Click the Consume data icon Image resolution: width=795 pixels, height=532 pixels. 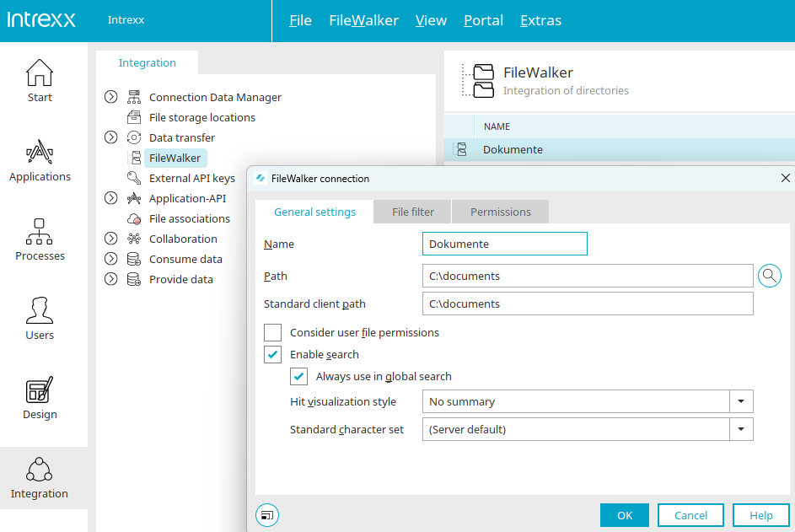134,259
